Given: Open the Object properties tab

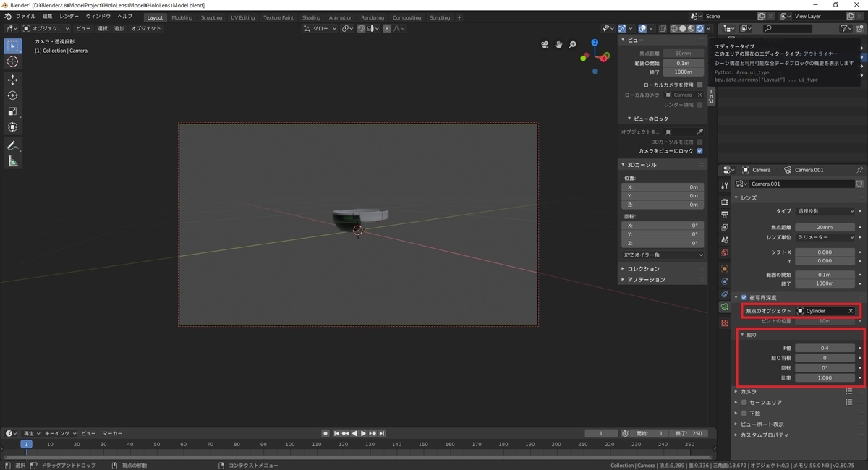Looking at the screenshot, I should click(725, 269).
